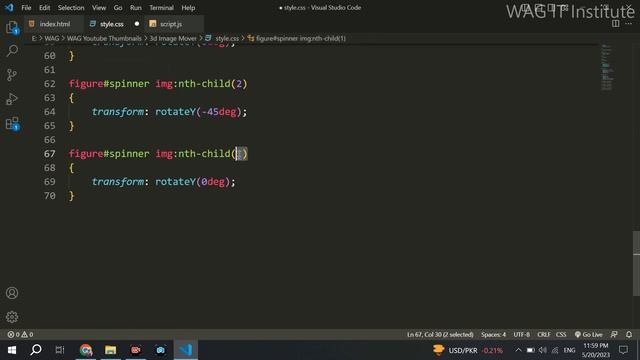Click line number 62 in gutter
This screenshot has height=360, width=640.
click(49, 84)
